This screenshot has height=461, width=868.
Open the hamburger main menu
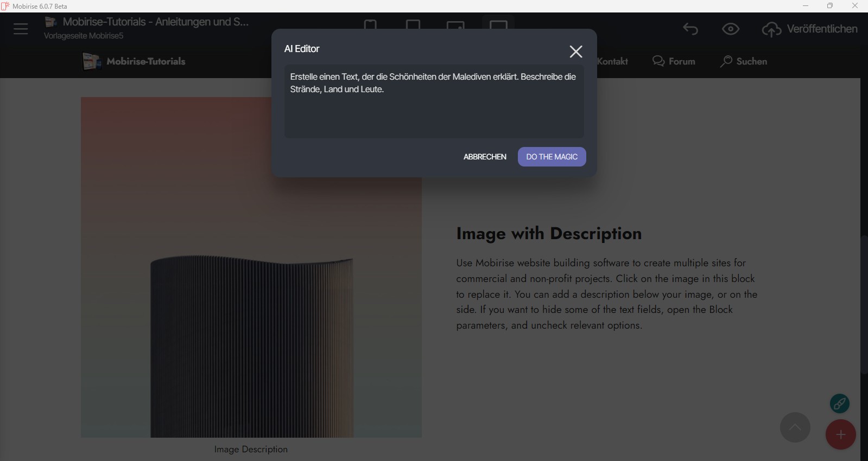21,29
